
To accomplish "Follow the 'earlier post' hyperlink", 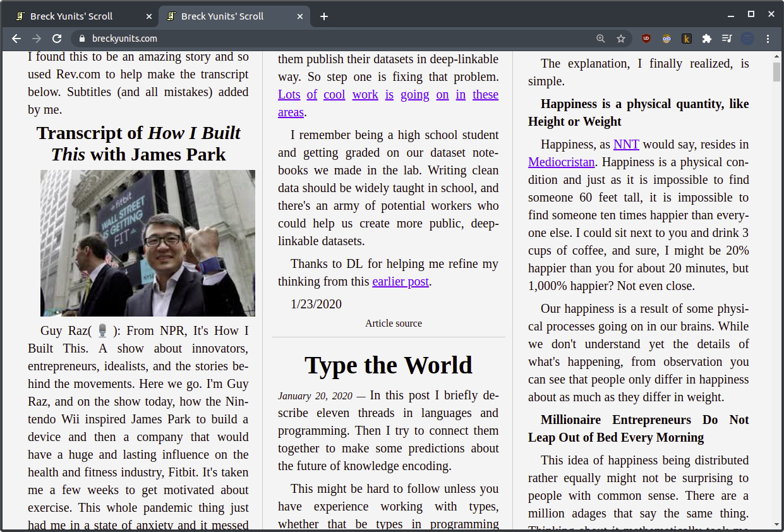I will tap(400, 281).
